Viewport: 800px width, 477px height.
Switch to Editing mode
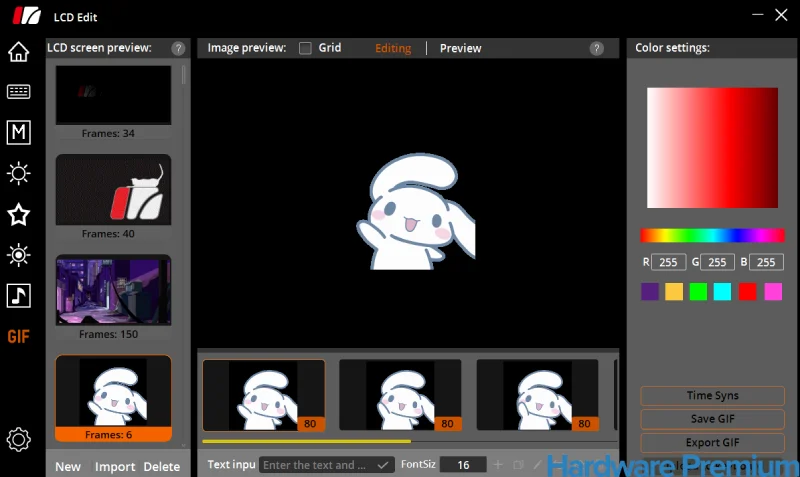pos(393,48)
